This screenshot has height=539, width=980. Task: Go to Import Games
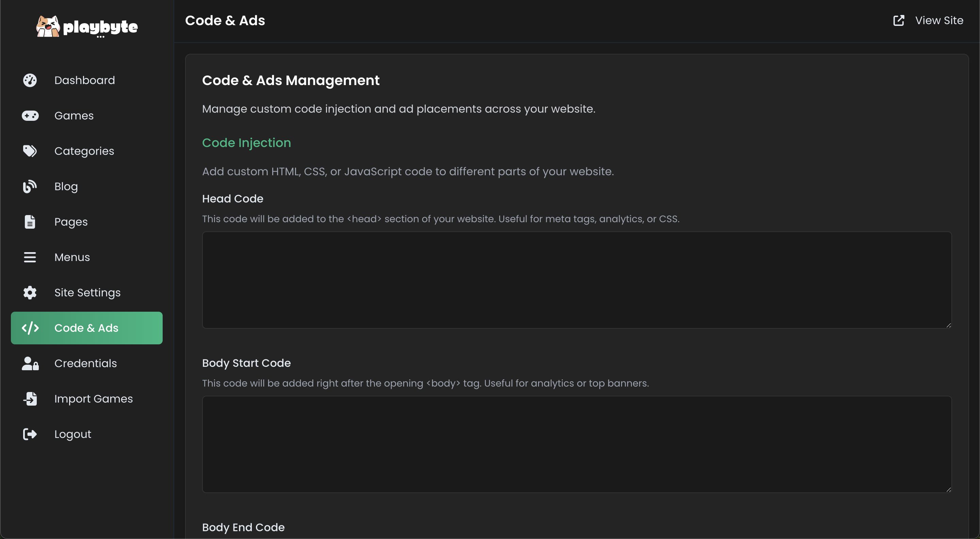[87, 399]
